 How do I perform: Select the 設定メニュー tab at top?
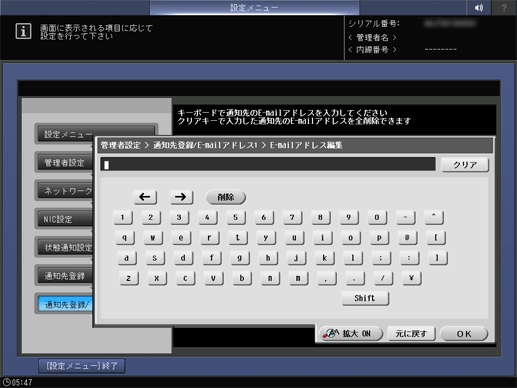pyautogui.click(x=254, y=7)
